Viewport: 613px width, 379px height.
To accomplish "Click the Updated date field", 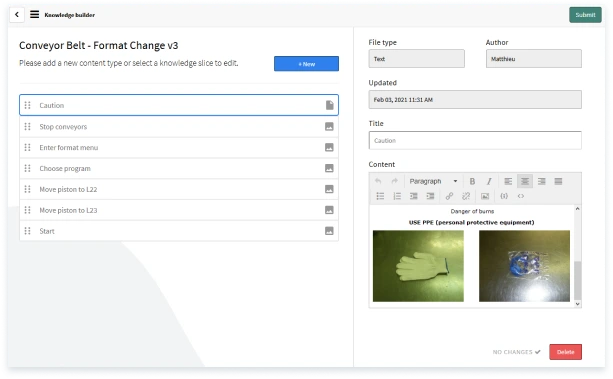I will tap(475, 100).
